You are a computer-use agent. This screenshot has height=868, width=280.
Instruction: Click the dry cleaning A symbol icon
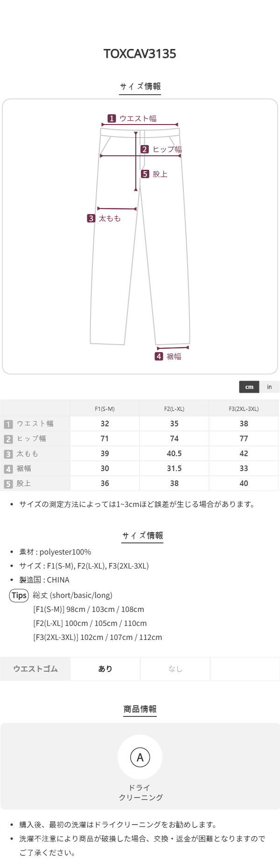point(140,757)
